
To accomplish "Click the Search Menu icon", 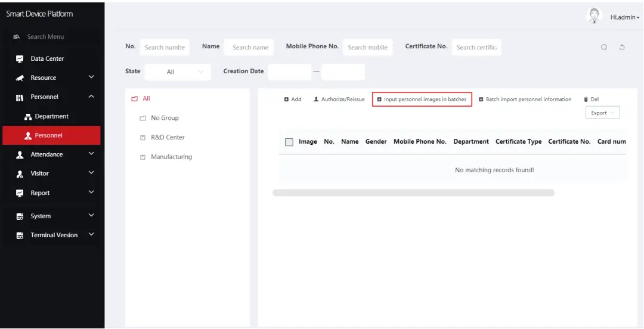I will tap(17, 37).
